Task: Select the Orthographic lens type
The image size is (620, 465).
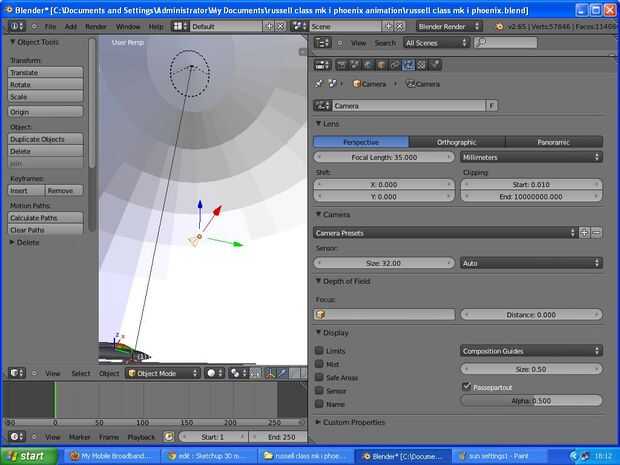Action: point(457,142)
